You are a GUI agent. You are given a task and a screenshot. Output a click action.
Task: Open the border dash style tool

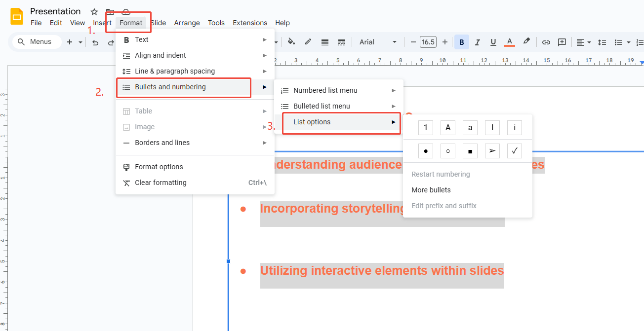coord(341,42)
